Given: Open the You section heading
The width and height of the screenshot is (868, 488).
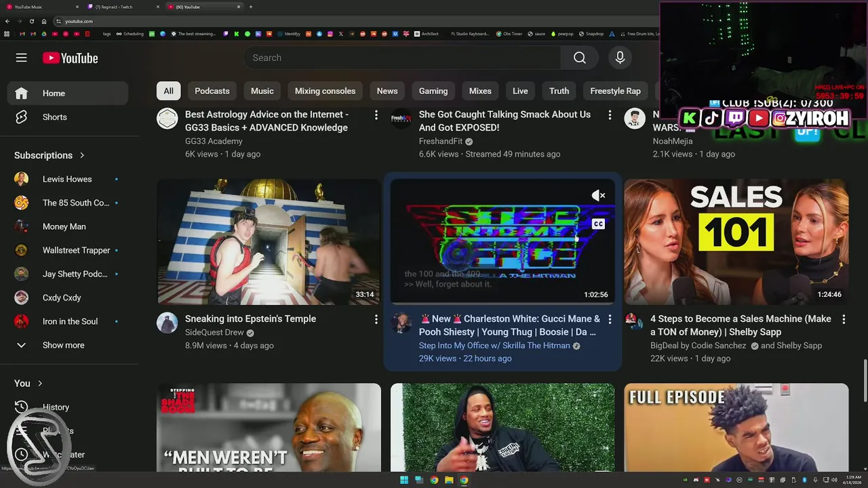Looking at the screenshot, I should (x=28, y=384).
